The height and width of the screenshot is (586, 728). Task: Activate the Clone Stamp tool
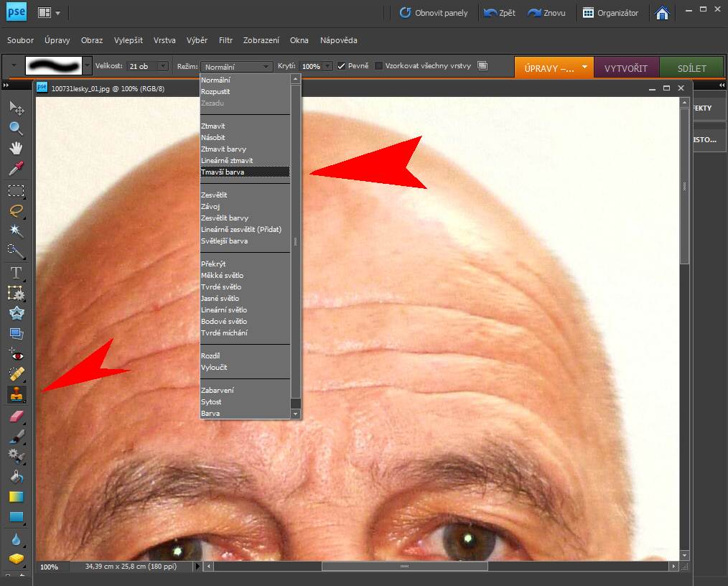point(16,394)
